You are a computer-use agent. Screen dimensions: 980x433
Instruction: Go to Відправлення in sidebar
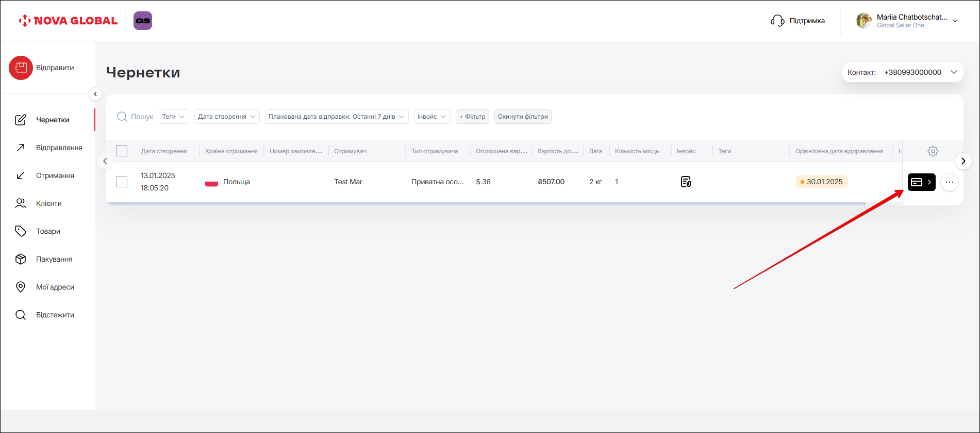[59, 148]
